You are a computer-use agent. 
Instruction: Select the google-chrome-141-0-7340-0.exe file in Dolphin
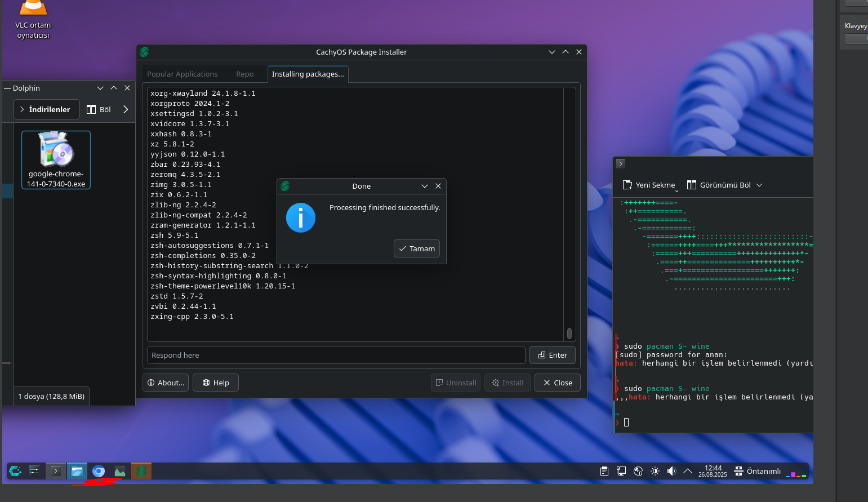pos(56,160)
